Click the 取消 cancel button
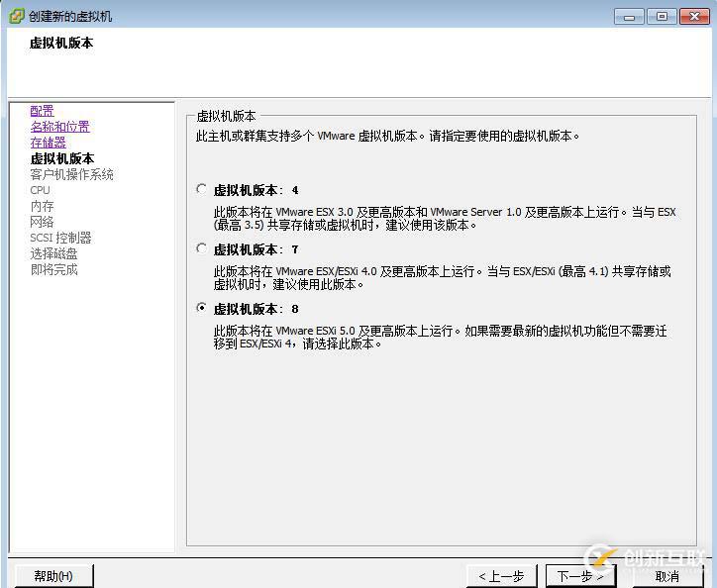 point(666,576)
